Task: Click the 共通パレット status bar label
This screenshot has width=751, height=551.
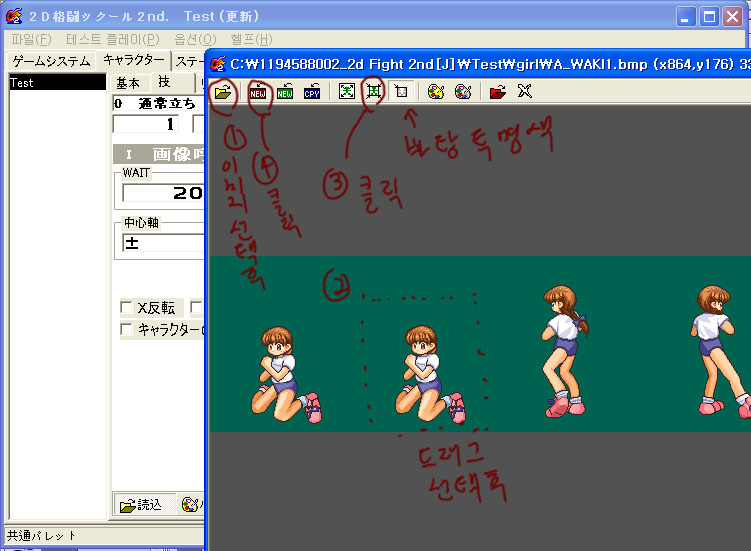Action: coord(41,535)
